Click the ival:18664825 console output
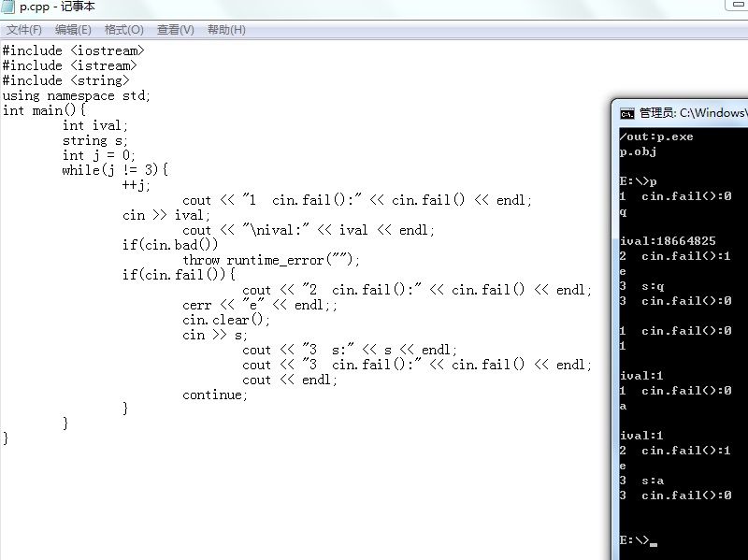The height and width of the screenshot is (560, 748). (x=668, y=241)
